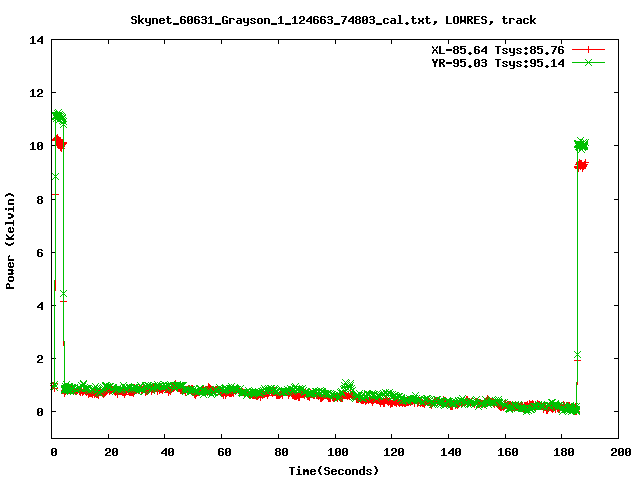
Task: Click the red XL legend line sample
Action: 588,50
